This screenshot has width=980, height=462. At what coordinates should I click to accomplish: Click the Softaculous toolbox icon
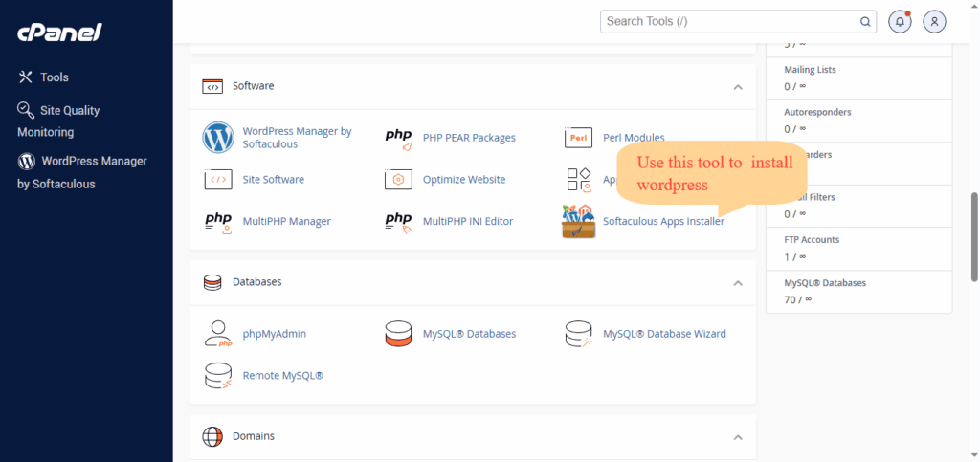(579, 222)
